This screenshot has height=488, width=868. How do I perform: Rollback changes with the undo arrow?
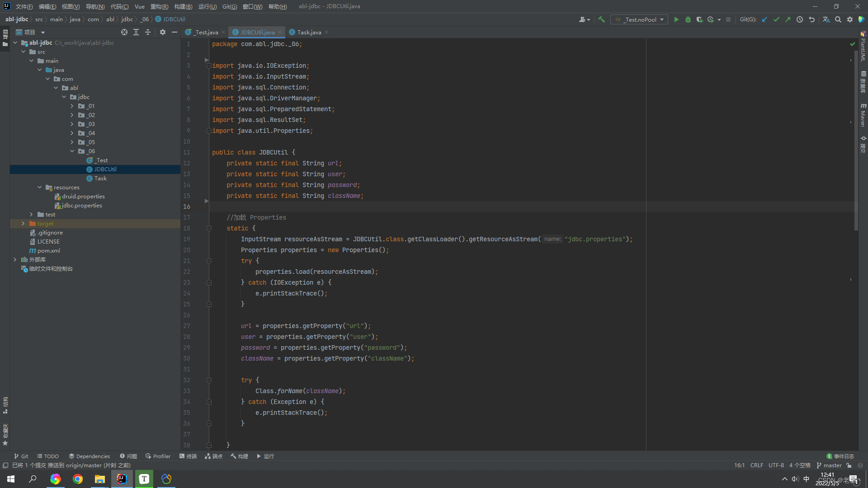[x=811, y=19]
